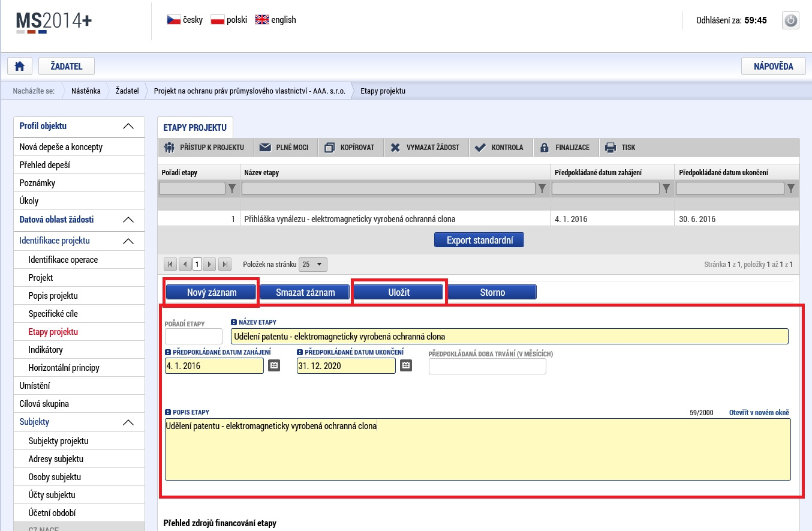
Task: Open Specifické cíle in sidebar
Action: click(79, 314)
